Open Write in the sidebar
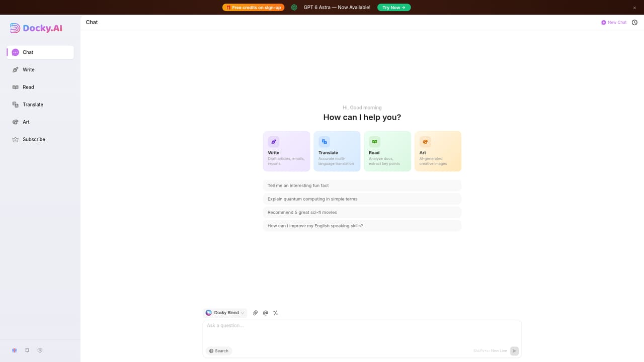 (40, 70)
